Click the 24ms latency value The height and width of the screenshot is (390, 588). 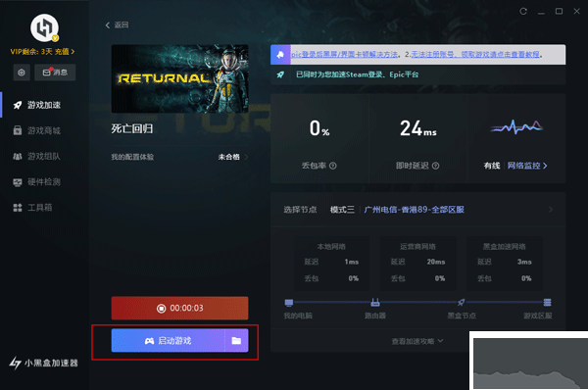pos(418,128)
